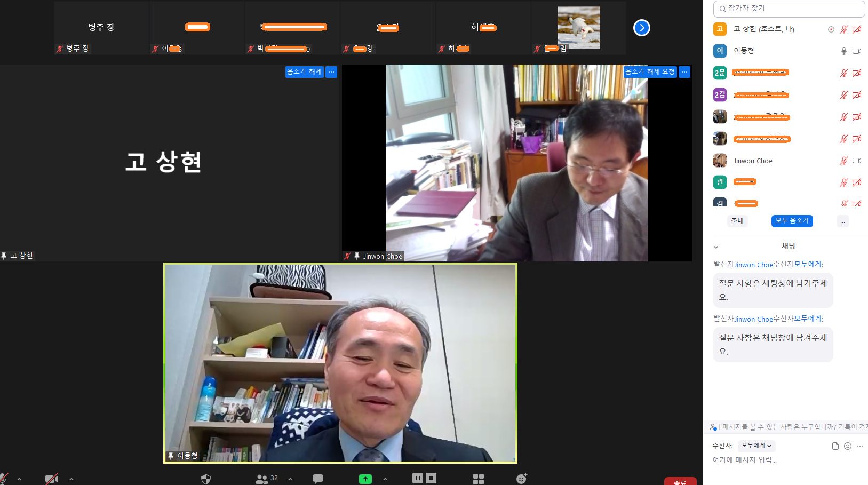868x485 pixels.
Task: Open the breakout rooms grid icon
Action: click(x=479, y=479)
